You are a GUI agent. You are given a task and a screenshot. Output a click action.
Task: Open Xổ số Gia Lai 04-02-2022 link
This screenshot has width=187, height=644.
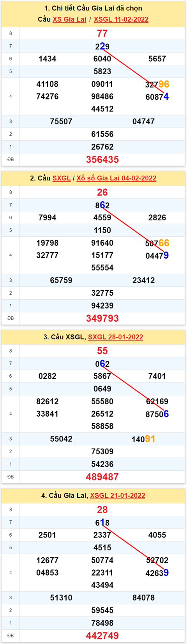pyautogui.click(x=116, y=178)
